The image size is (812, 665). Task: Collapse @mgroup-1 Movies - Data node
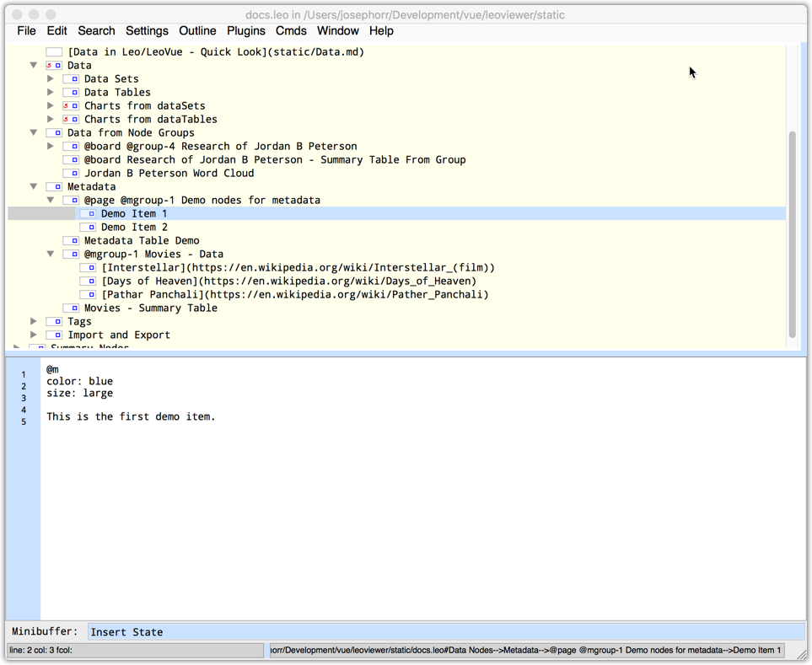51,254
